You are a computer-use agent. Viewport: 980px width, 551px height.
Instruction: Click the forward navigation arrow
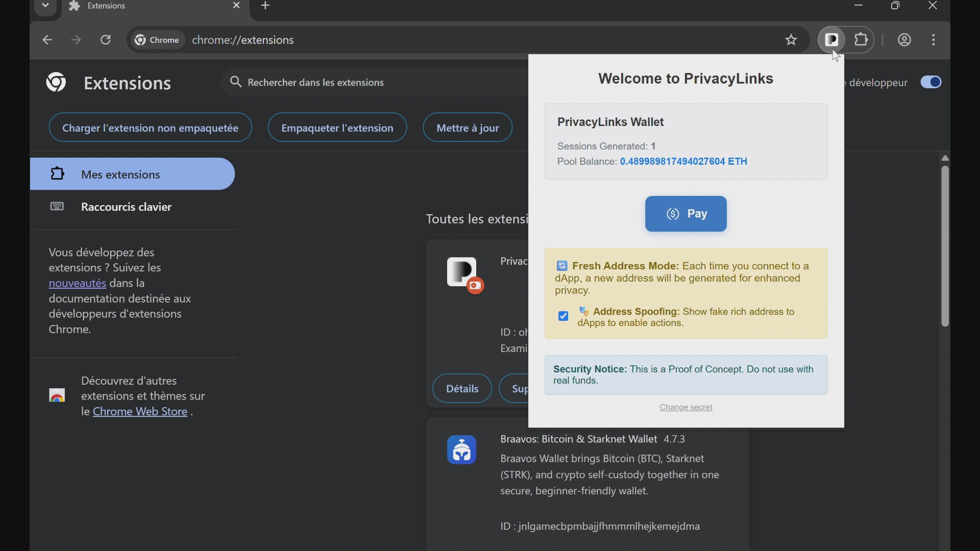[x=76, y=40]
